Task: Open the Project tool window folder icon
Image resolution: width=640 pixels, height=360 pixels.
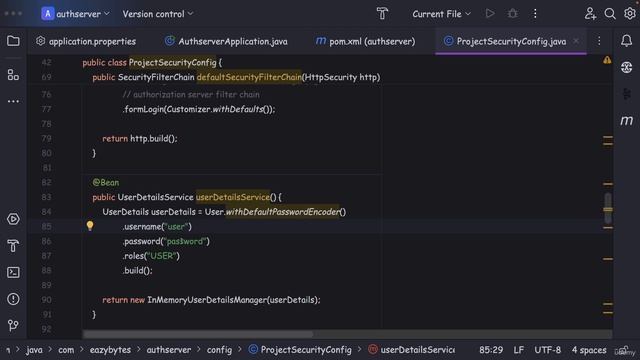Action: [x=13, y=41]
